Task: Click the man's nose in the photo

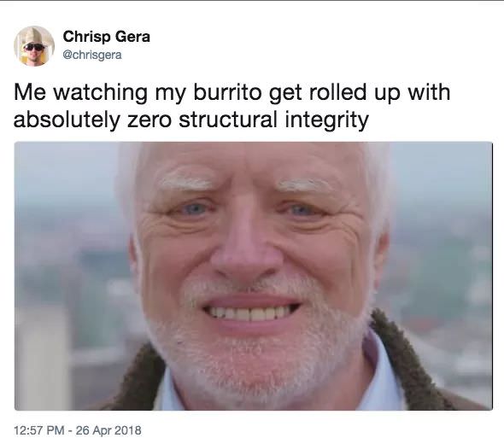Action: pyautogui.click(x=246, y=251)
